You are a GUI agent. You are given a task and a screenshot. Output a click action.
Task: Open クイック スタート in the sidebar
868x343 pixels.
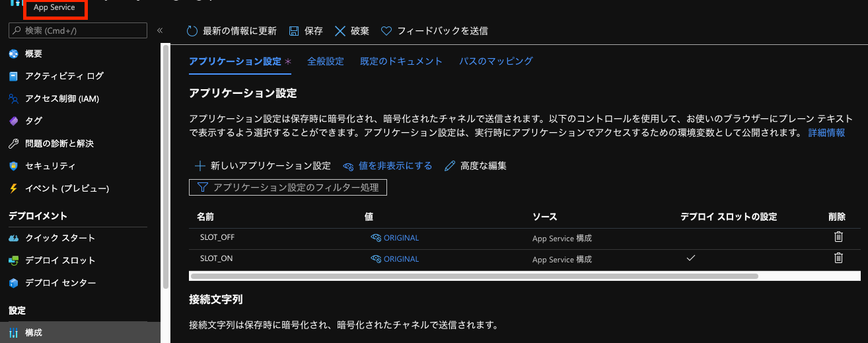tap(60, 238)
